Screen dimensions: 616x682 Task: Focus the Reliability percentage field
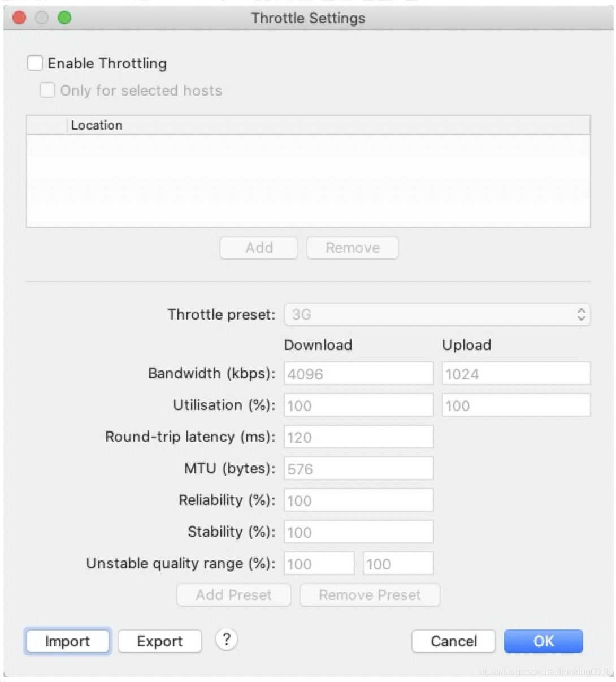point(358,500)
